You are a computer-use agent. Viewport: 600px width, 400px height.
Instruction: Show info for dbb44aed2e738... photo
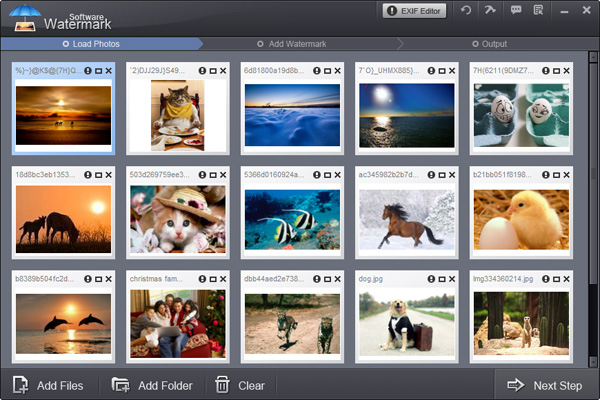(x=317, y=279)
